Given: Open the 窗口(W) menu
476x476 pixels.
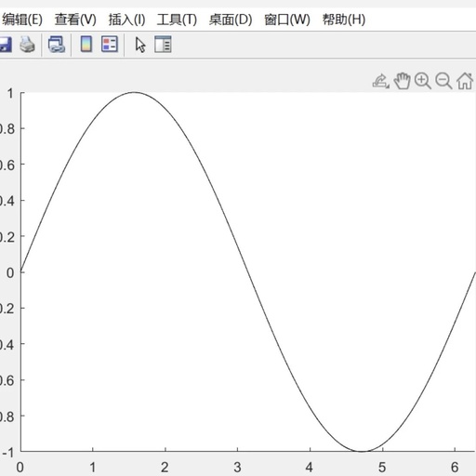Looking at the screenshot, I should pos(287,20).
